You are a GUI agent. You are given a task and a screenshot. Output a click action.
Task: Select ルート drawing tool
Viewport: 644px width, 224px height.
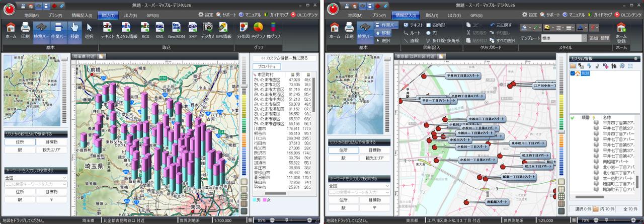coord(411,33)
